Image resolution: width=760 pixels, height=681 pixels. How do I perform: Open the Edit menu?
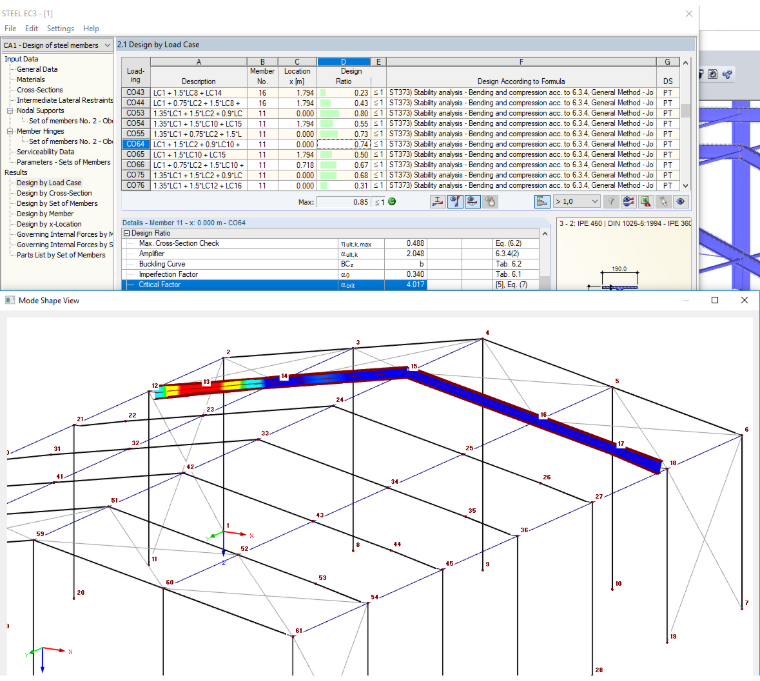(x=32, y=28)
